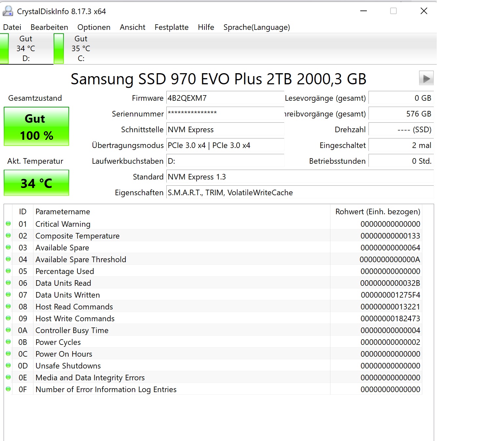Select the Composite Temperature row name
This screenshot has width=504, height=441.
tap(77, 236)
